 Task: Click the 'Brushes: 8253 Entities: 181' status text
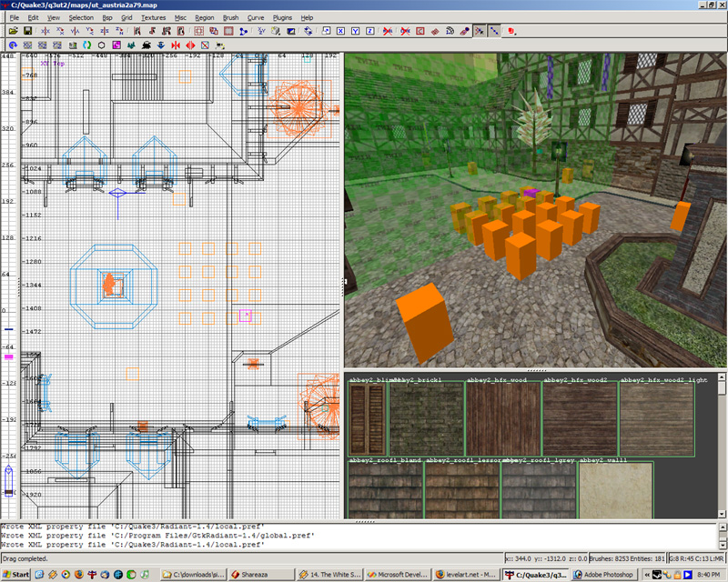coord(627,558)
